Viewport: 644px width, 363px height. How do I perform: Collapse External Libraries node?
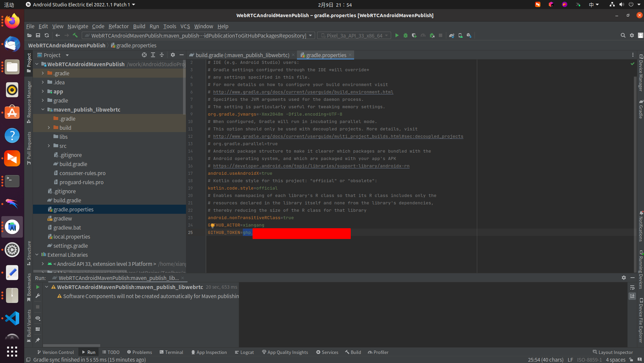[37, 255]
